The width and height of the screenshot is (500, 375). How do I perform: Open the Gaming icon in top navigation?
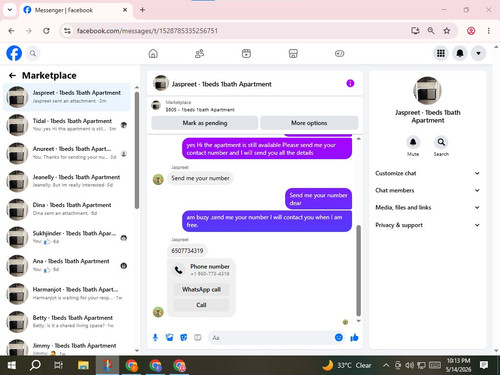tap(339, 53)
